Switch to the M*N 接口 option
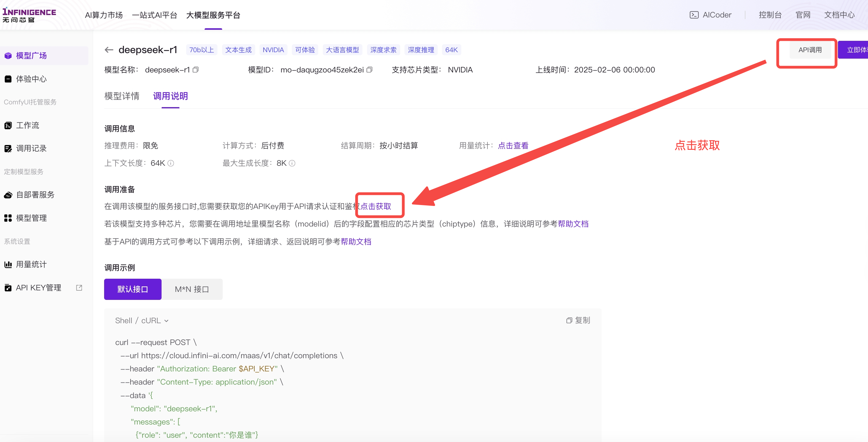868x442 pixels. (x=192, y=289)
